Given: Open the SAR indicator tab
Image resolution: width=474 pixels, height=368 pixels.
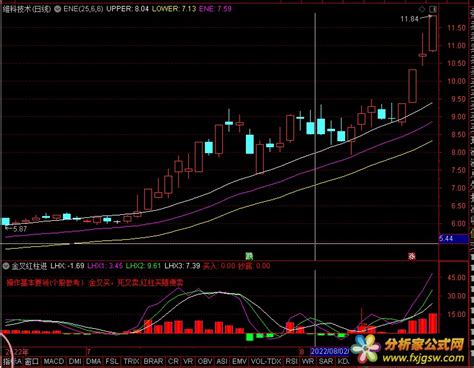Looking at the screenshot, I should pyautogui.click(x=326, y=361).
